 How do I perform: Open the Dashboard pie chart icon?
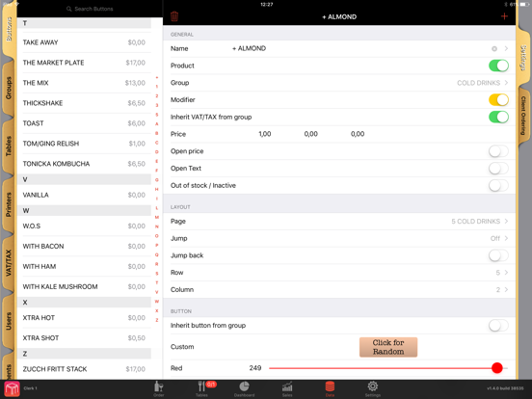tap(244, 388)
